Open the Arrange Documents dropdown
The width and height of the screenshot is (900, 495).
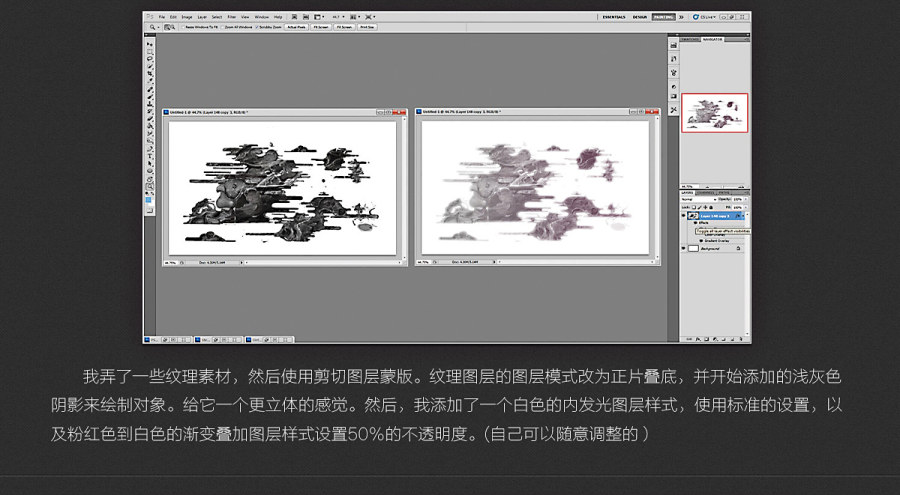pos(354,17)
